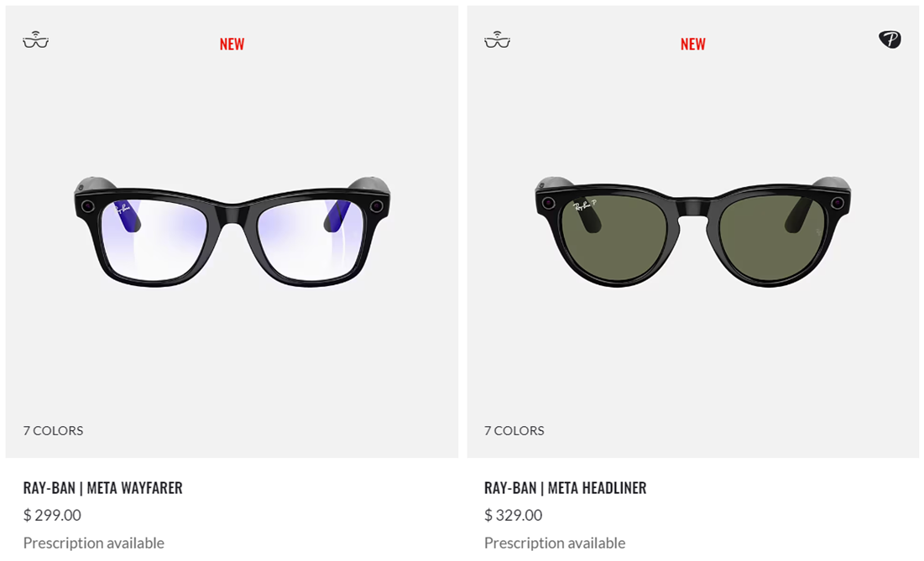Open the Meta Wayfarer product image
Viewport: 924px width, 561px height.
point(232,232)
